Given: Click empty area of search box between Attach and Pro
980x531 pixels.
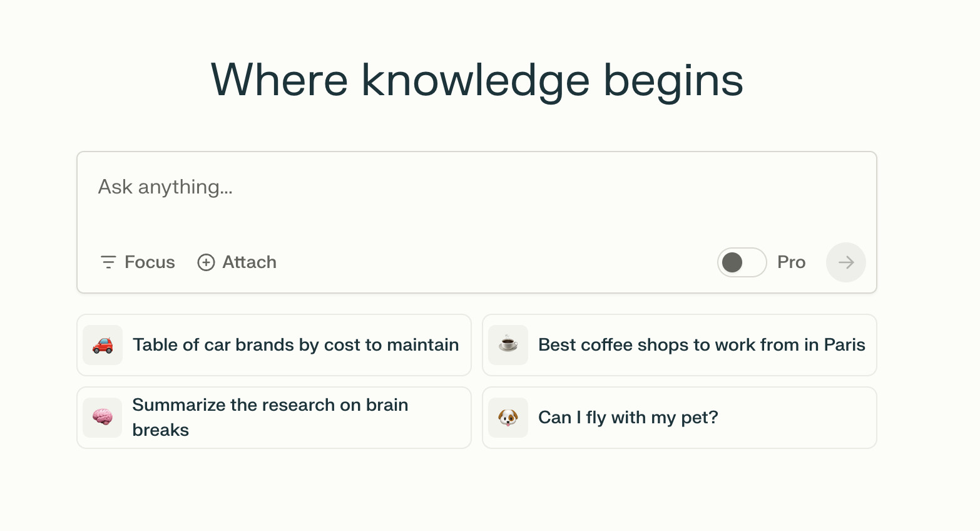Looking at the screenshot, I should [x=494, y=262].
